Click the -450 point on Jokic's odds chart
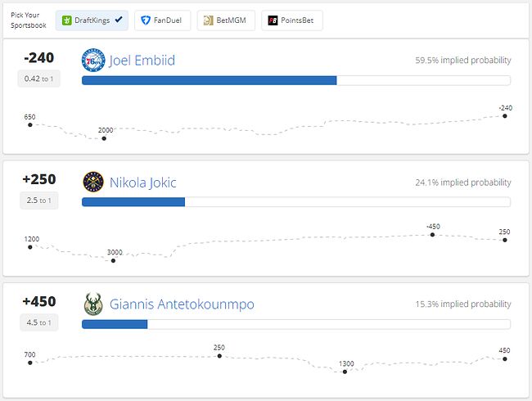This screenshot has width=532, height=401. [x=432, y=234]
